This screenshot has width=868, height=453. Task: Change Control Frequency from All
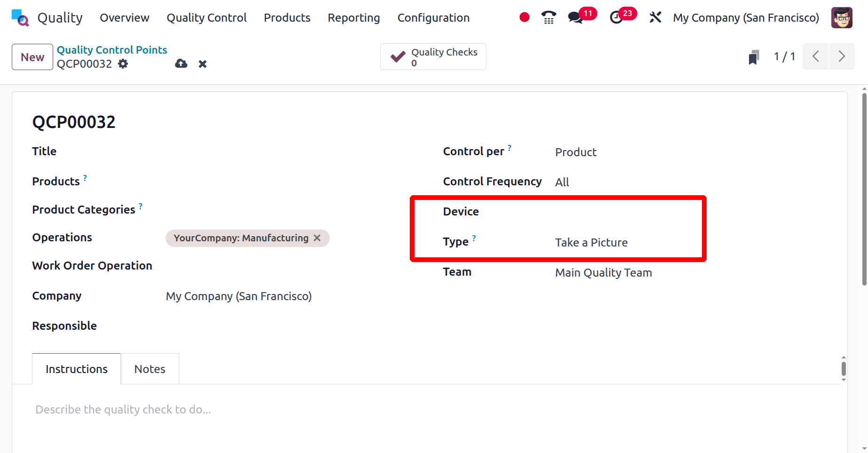click(562, 182)
